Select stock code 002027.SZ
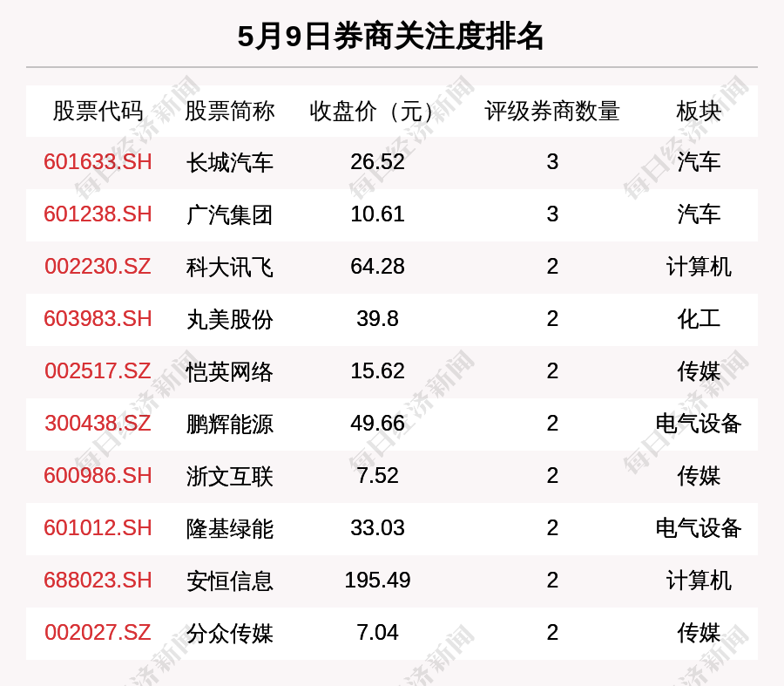The height and width of the screenshot is (686, 784). 98,633
